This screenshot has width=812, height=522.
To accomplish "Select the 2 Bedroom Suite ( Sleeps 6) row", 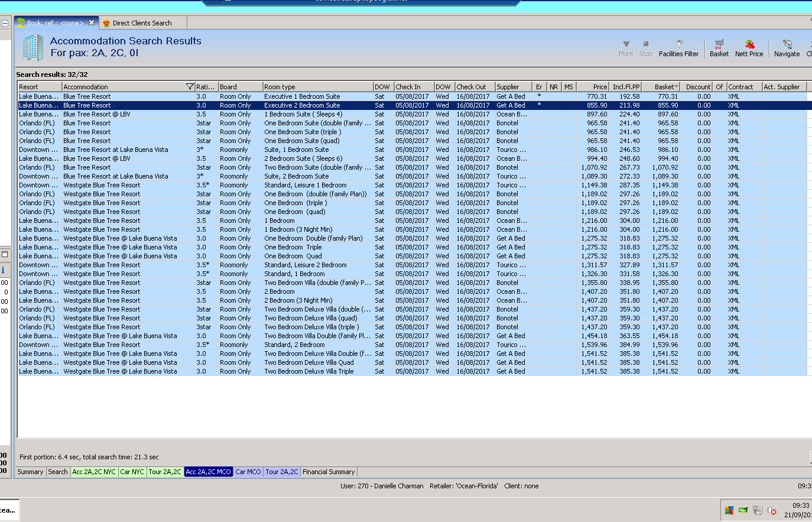I will coord(412,158).
